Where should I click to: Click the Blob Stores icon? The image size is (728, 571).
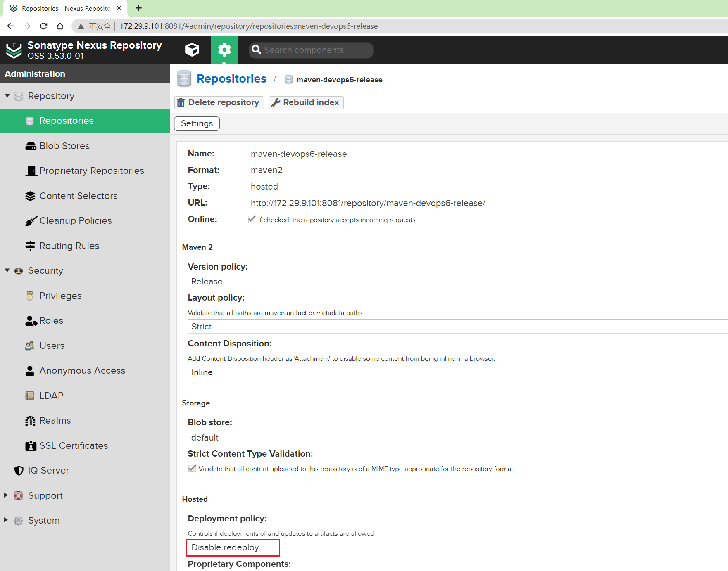(31, 146)
